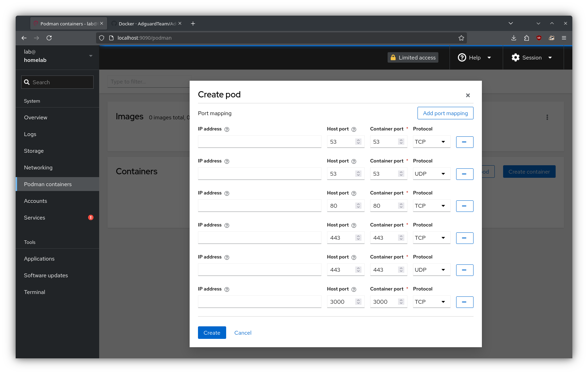Go to Services in the sidebar
Viewport: 588px width, 374px height.
34,218
